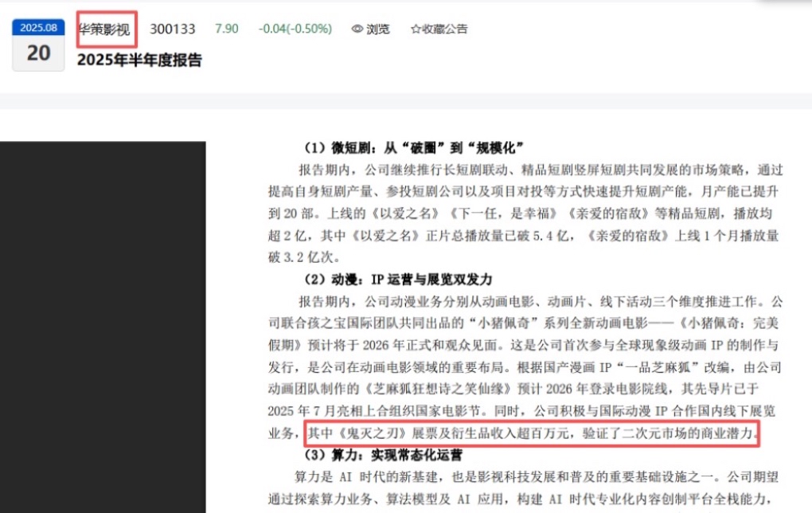
Task: Click the eye icon beside 浏览
Action: [x=357, y=29]
